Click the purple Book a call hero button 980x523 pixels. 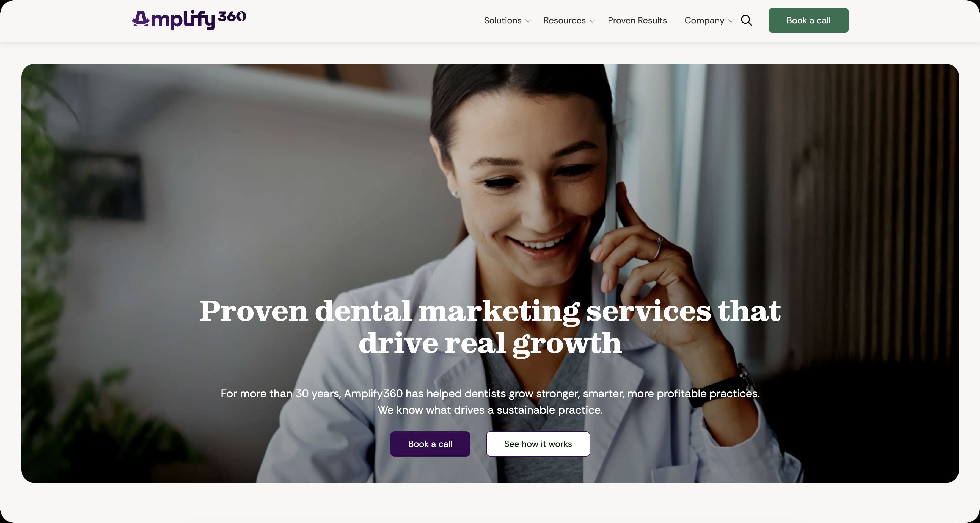point(430,444)
